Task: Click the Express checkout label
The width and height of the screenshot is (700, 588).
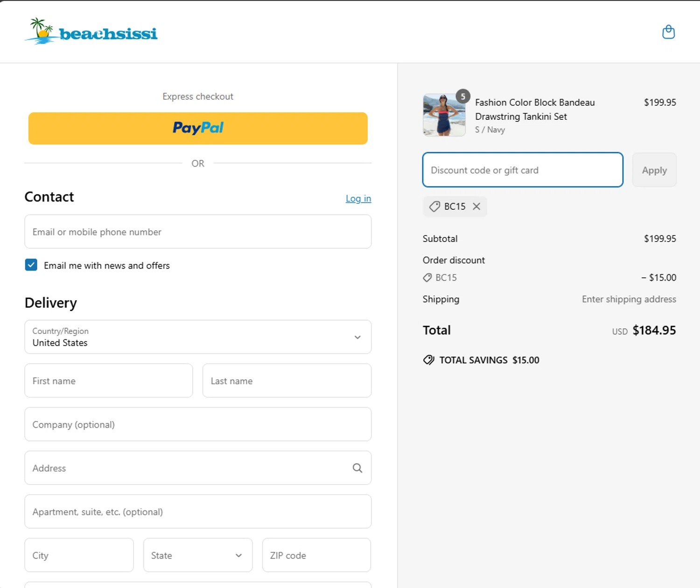Action: tap(198, 96)
